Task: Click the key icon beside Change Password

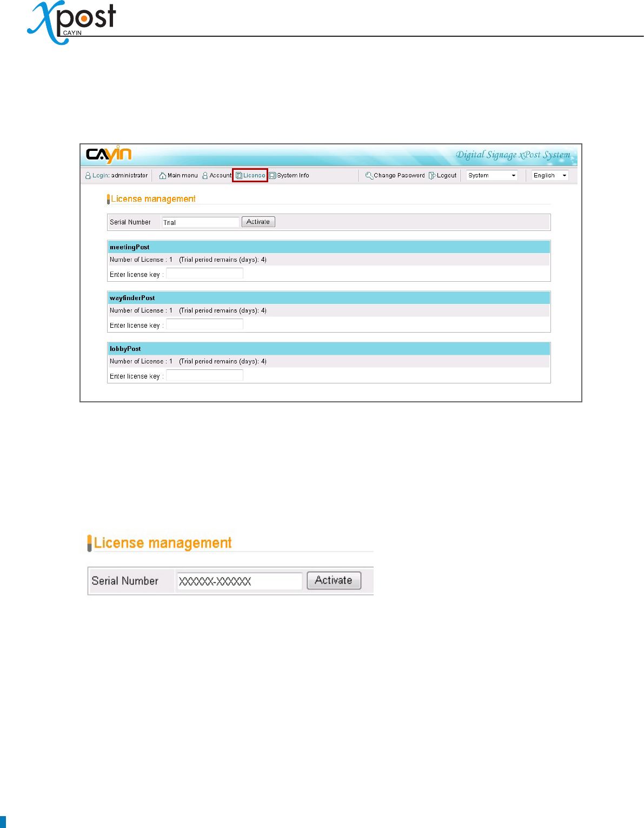Action: click(369, 175)
